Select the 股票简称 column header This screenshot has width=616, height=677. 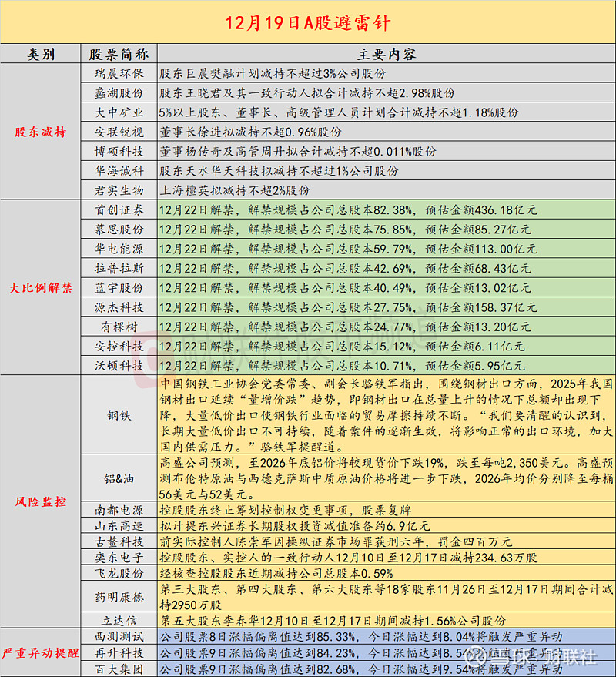[119, 55]
